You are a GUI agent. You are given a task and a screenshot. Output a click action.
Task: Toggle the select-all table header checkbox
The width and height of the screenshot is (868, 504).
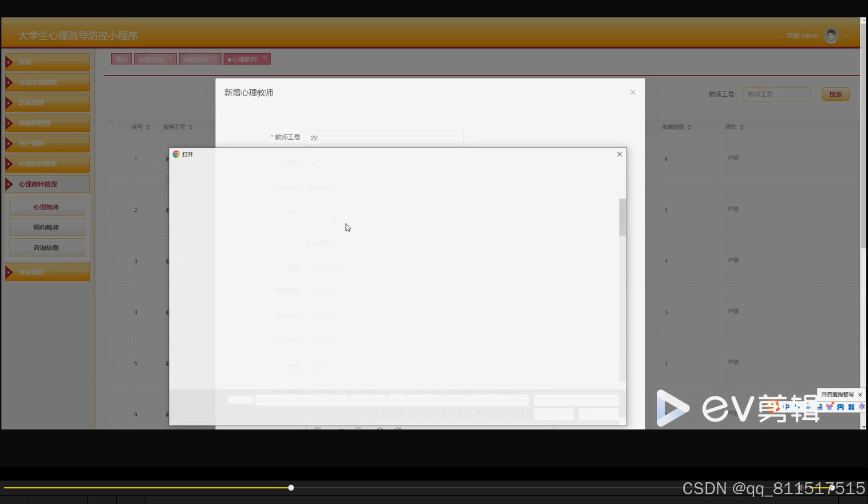point(111,126)
